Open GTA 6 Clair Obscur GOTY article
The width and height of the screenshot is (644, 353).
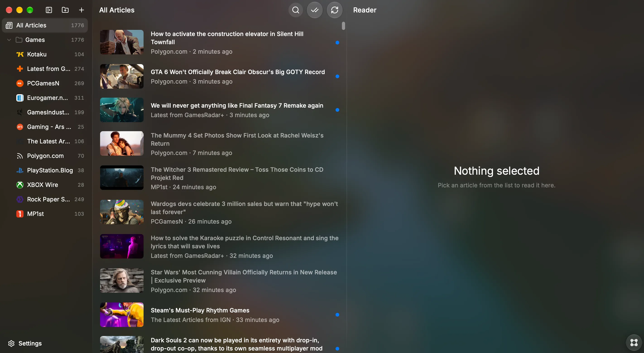(x=219, y=76)
